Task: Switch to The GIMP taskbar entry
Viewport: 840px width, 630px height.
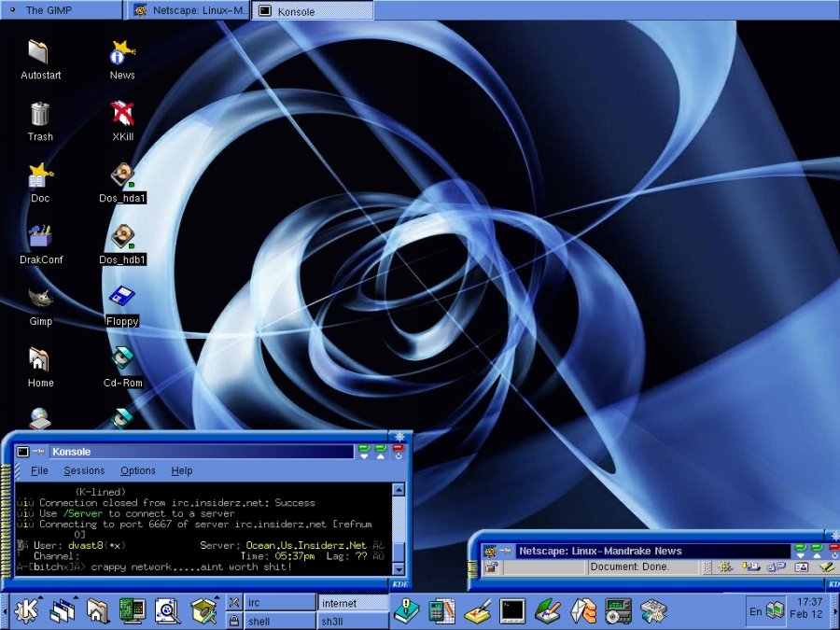Action: [61, 10]
